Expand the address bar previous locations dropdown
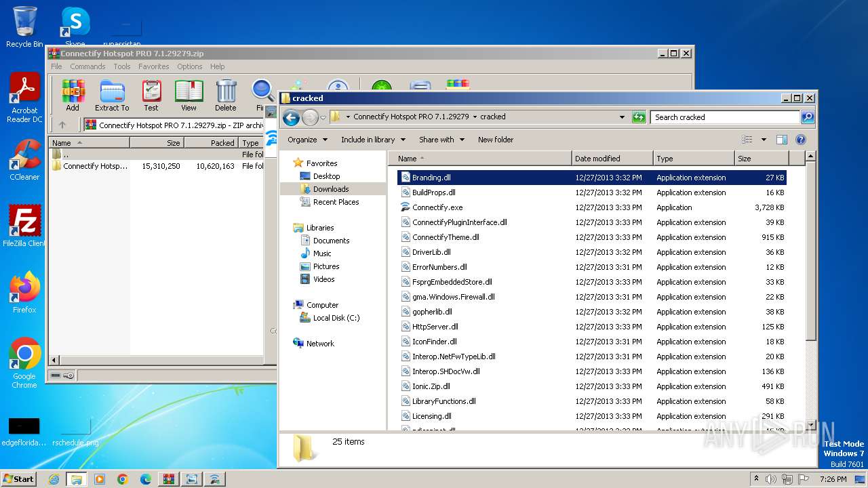 tap(622, 117)
